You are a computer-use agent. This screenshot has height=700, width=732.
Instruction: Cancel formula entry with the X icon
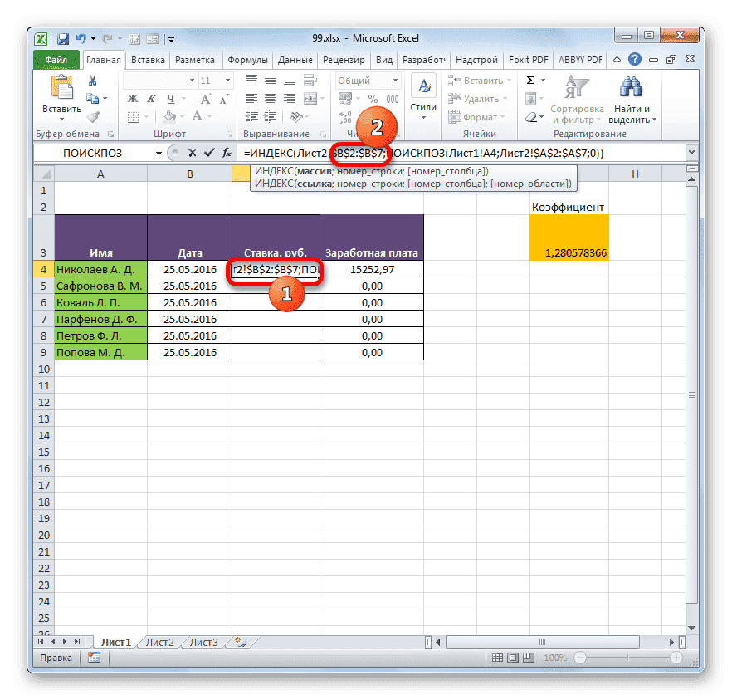(x=193, y=153)
